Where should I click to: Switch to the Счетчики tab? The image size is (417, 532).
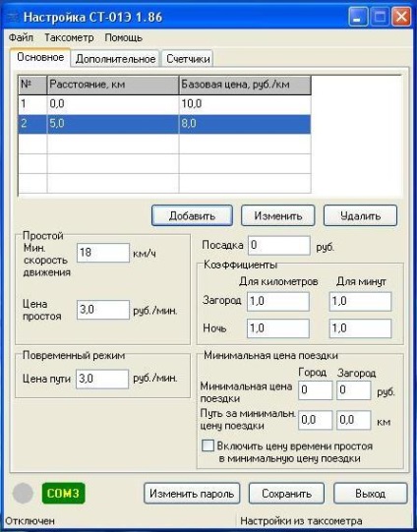[188, 59]
